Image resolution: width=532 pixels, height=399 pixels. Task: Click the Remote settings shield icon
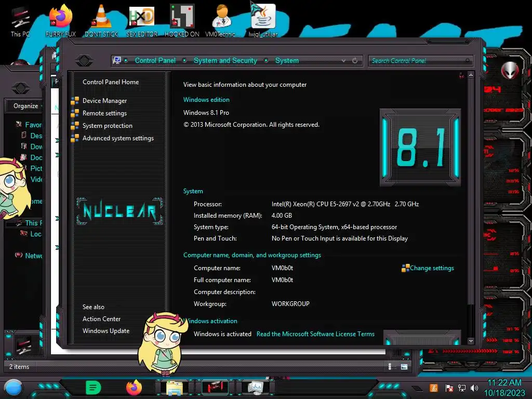[x=75, y=113]
